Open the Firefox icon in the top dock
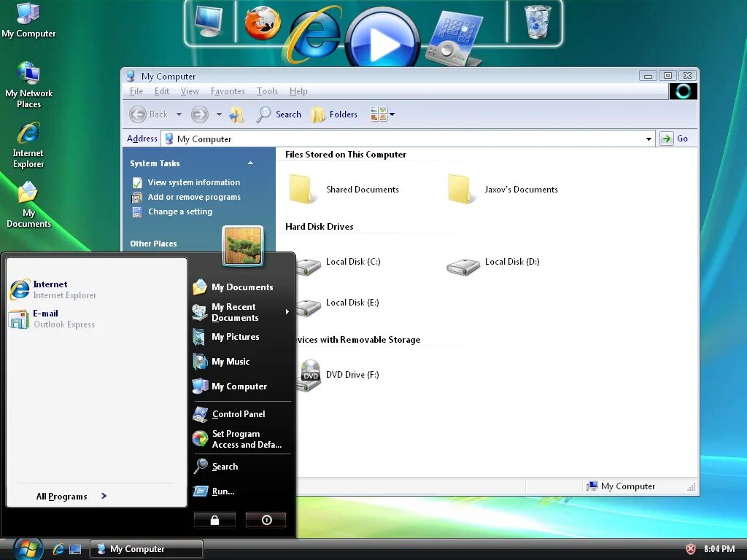The height and width of the screenshot is (560, 747). click(262, 23)
